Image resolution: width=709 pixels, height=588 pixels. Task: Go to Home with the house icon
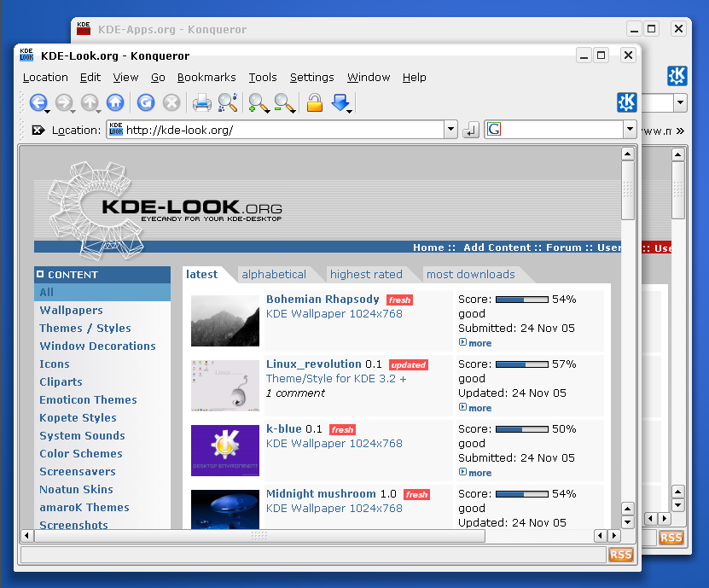pyautogui.click(x=115, y=102)
